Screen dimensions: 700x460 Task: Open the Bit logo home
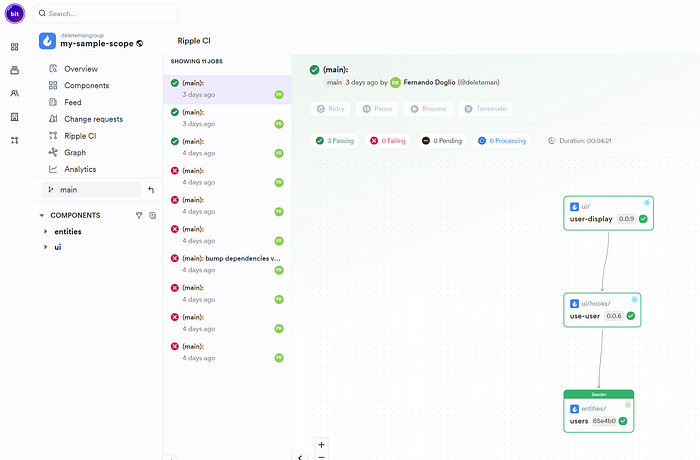(15, 13)
